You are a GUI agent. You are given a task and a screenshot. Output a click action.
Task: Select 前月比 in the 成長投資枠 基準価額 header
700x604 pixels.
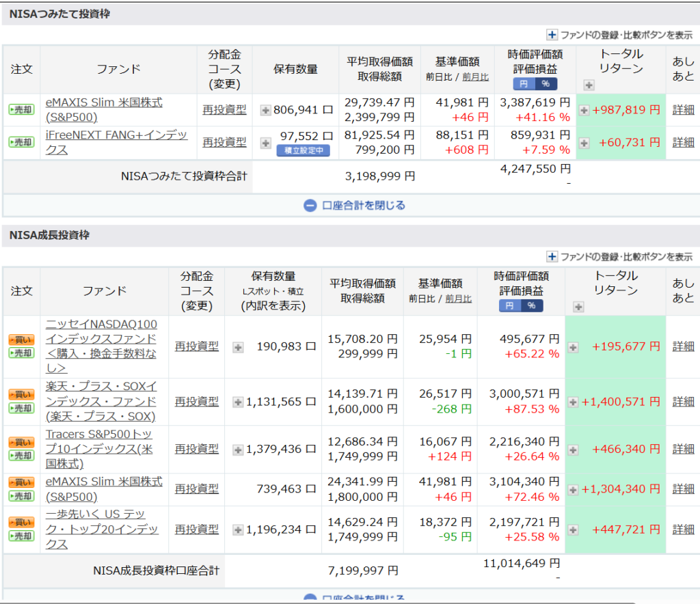tap(459, 299)
